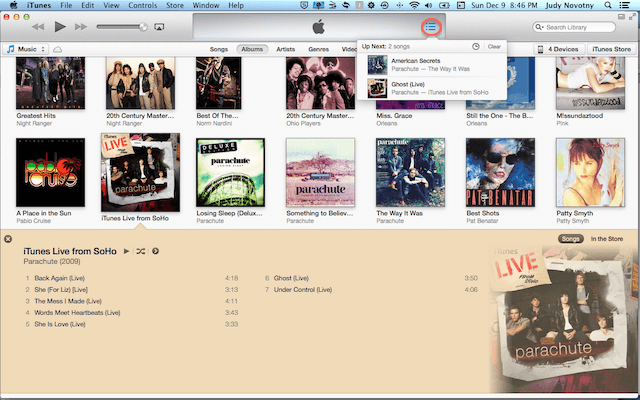Image resolution: width=640 pixels, height=400 pixels.
Task: Click the battery status icon
Action: point(444,5)
